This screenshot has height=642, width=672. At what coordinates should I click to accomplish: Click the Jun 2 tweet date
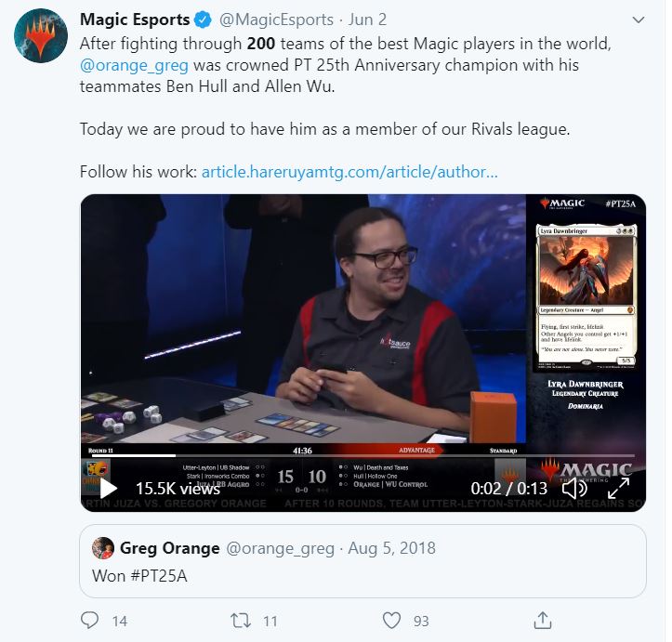[367, 20]
